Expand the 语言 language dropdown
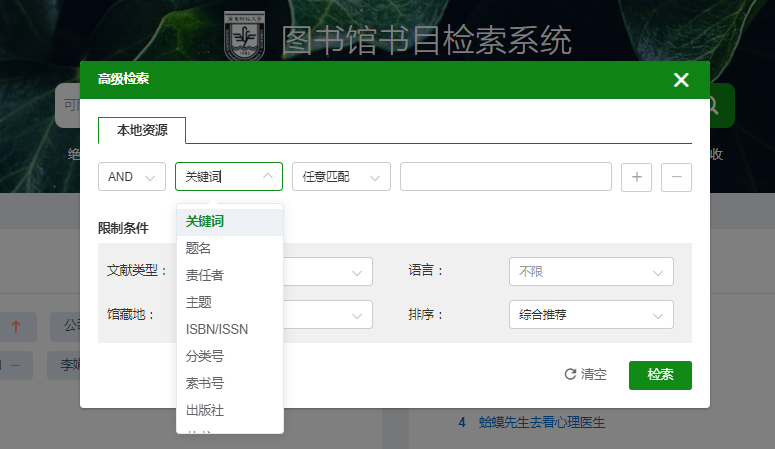Viewport: 775px width, 449px height. [x=590, y=272]
